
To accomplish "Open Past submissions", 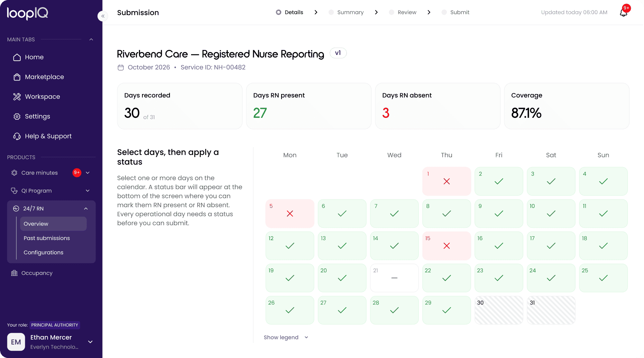I will (x=47, y=238).
